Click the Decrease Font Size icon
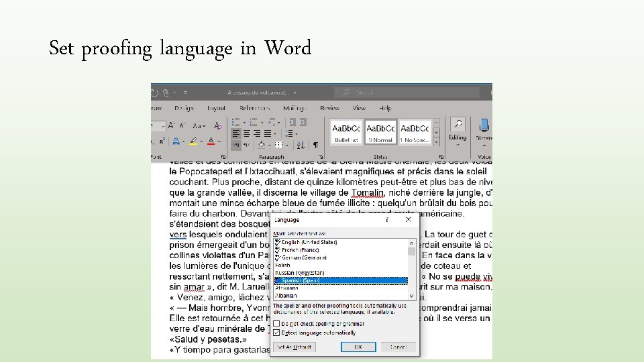Screen dimensions: 644x362 pyautogui.click(x=182, y=125)
